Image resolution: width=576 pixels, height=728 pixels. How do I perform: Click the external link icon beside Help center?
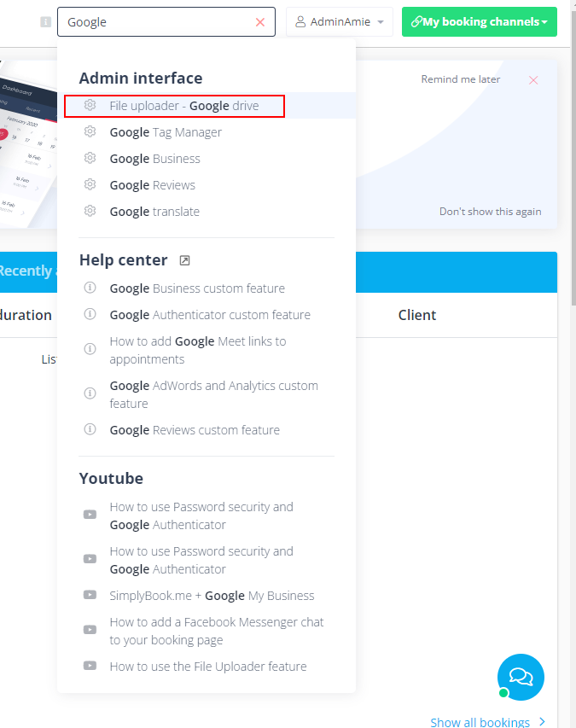coord(184,260)
